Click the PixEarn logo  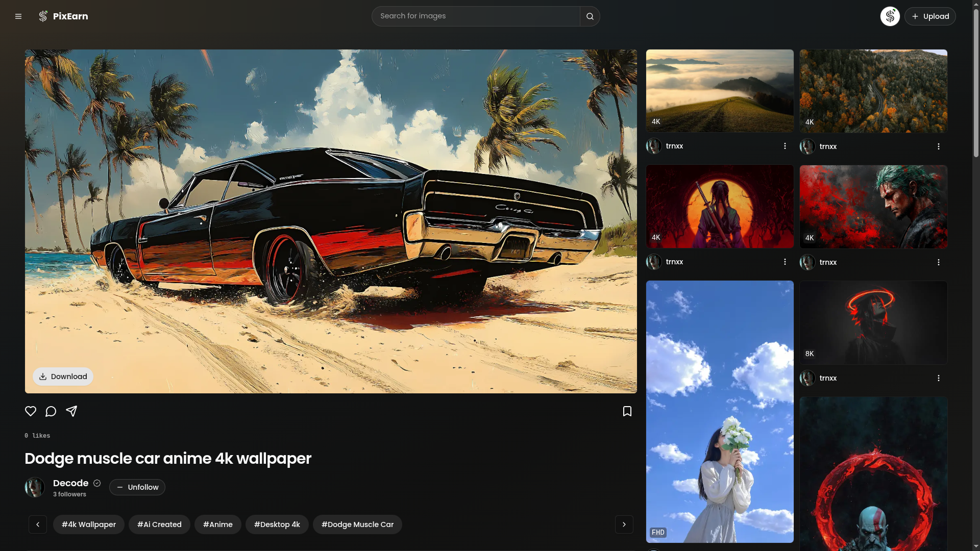point(63,16)
